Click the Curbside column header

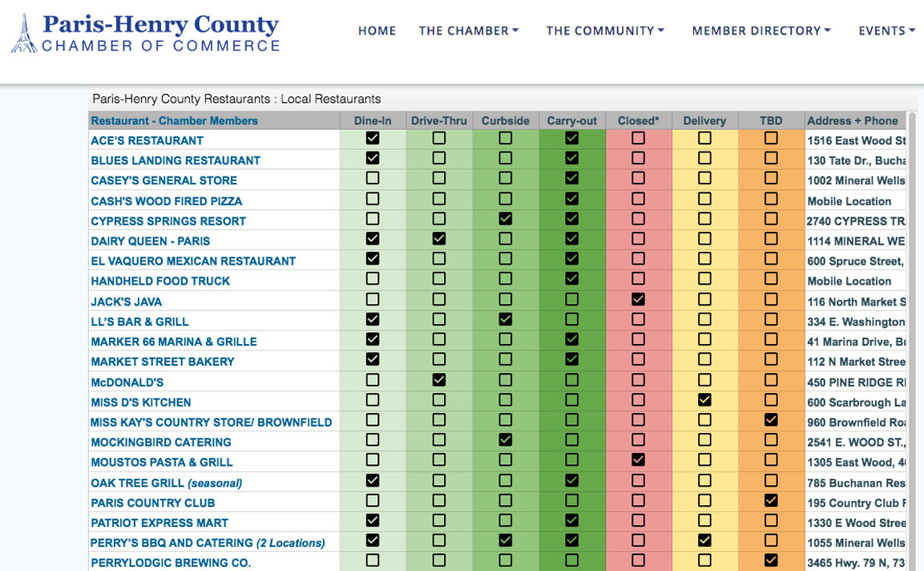coord(505,120)
